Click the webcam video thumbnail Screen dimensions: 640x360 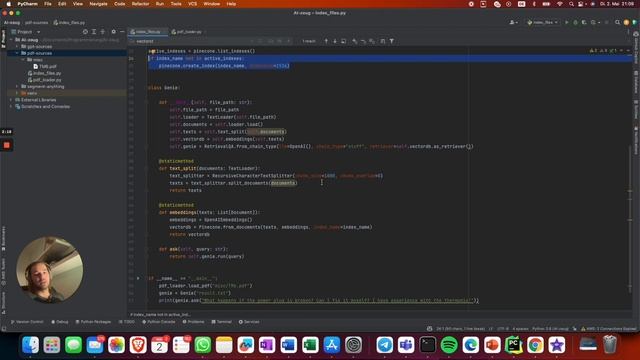[50, 269]
